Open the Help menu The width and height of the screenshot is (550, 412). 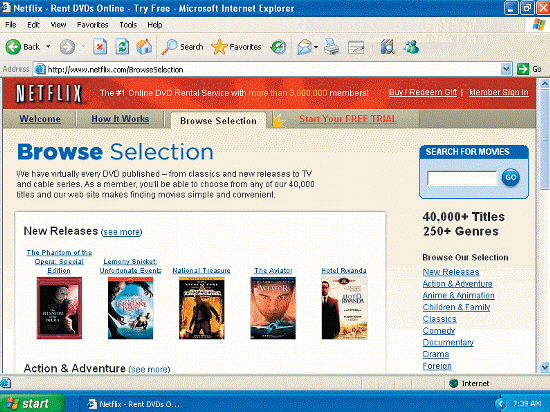point(154,25)
